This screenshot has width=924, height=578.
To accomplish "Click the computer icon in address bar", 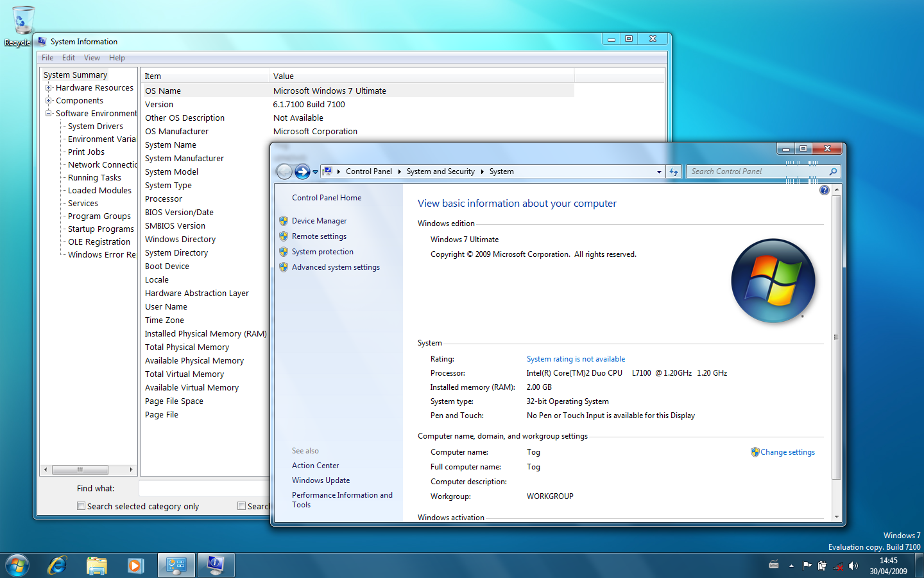I will pyautogui.click(x=327, y=171).
